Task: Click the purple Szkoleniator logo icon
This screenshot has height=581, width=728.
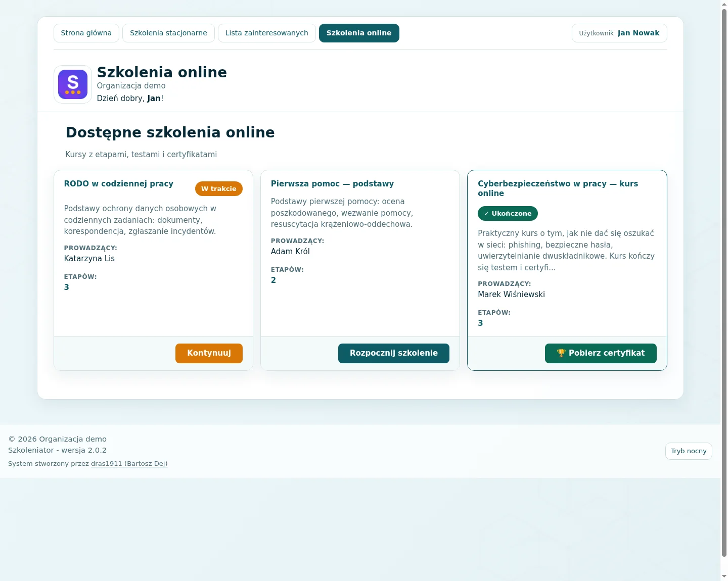Action: pos(73,84)
